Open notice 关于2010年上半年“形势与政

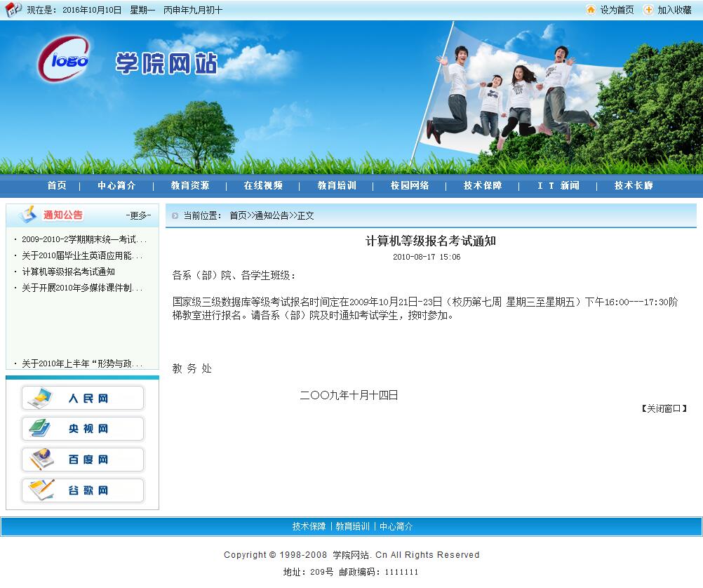coord(82,363)
